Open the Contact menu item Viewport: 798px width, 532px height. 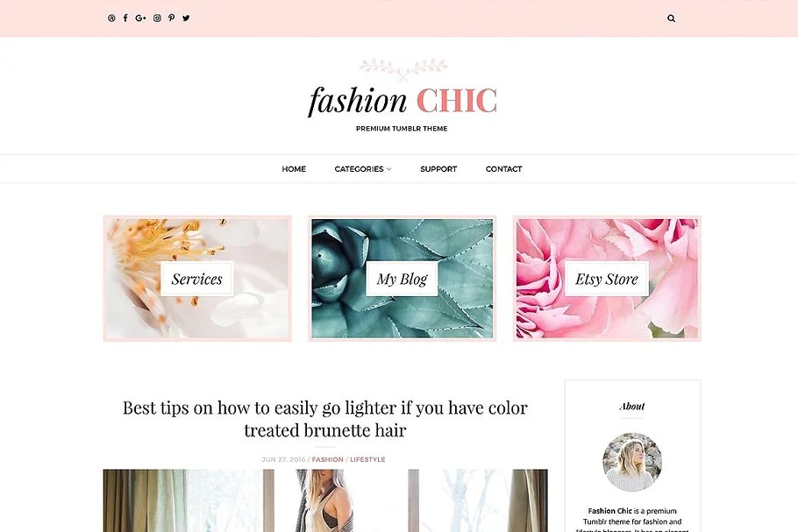pos(503,169)
